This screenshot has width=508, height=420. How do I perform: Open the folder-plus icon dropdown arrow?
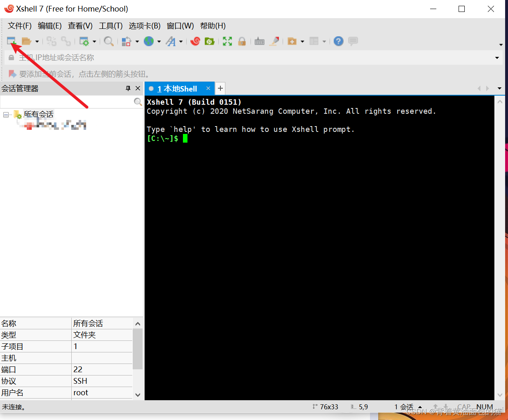(x=302, y=42)
